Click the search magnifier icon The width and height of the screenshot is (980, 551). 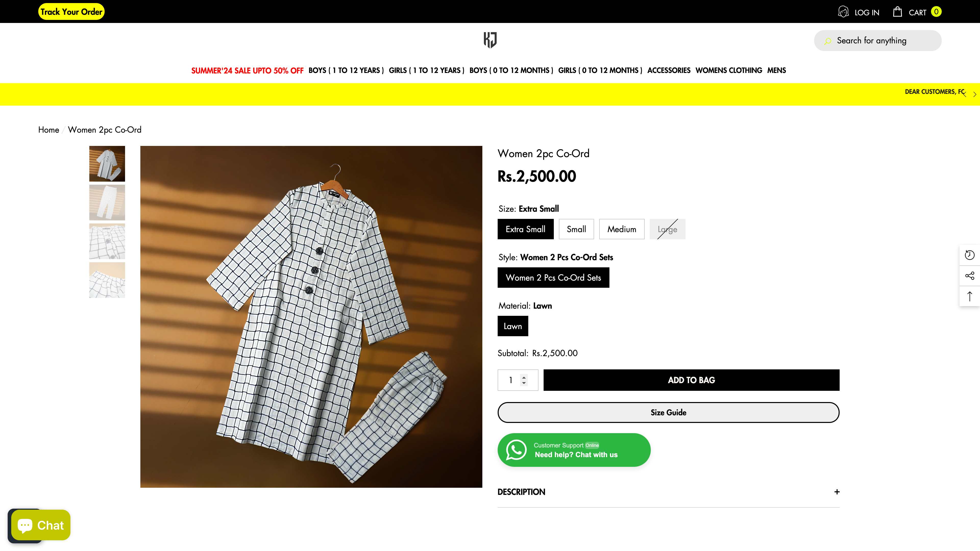click(828, 41)
